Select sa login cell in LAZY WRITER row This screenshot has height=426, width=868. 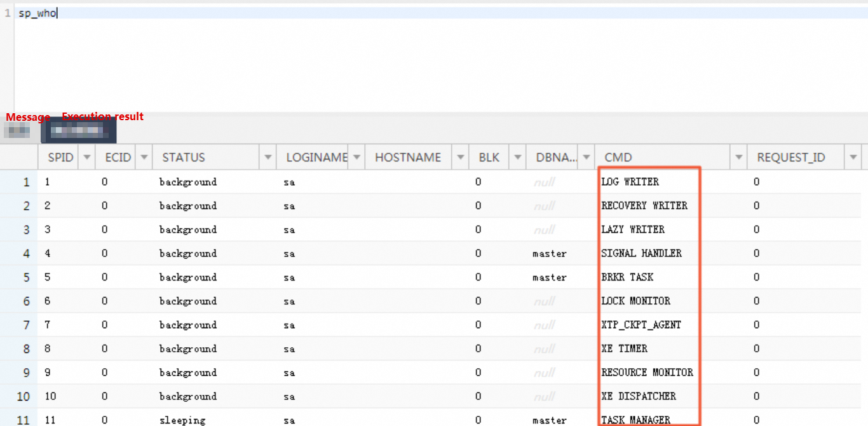coord(321,230)
